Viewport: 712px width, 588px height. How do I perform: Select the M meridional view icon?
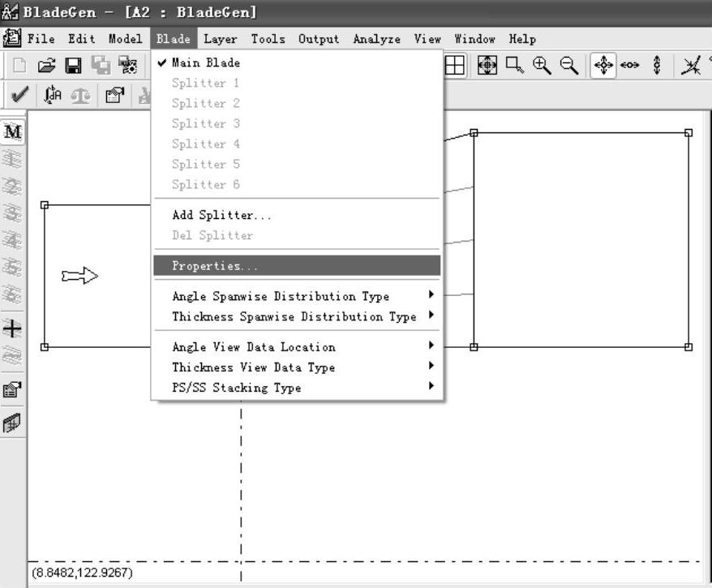click(x=13, y=131)
